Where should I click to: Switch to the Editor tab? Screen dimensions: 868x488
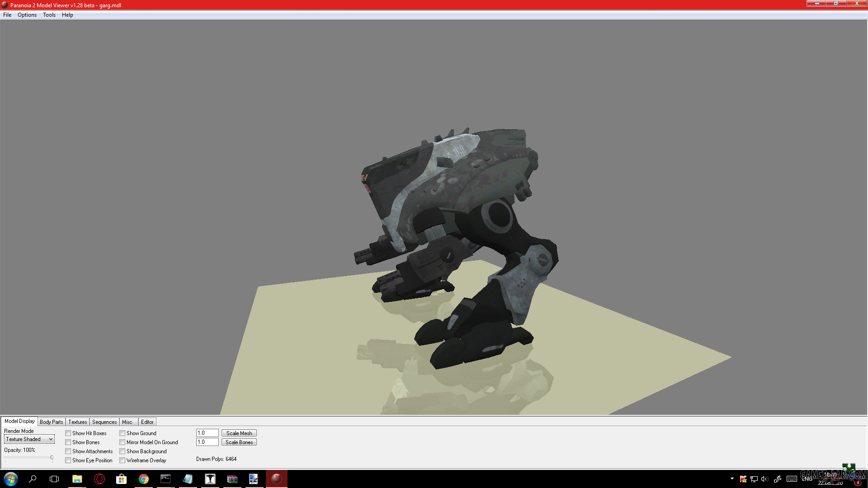point(147,422)
